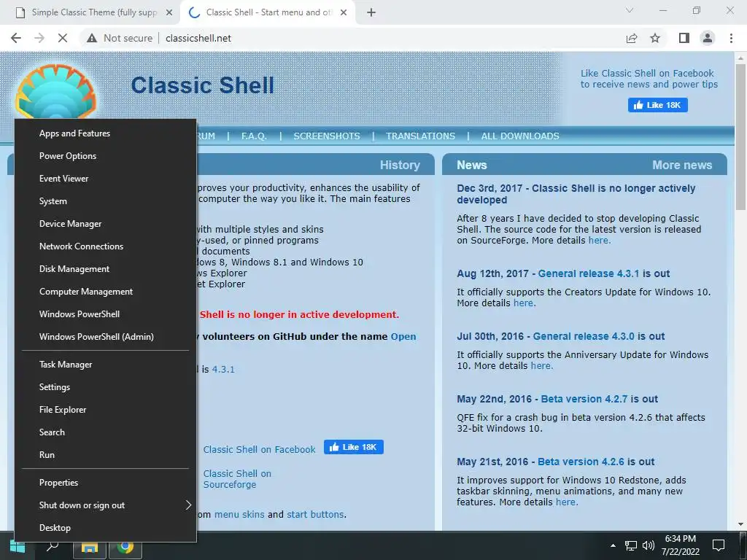Open the SCREENSHOTS page link
Screen dimensions: 747x560
click(x=327, y=136)
